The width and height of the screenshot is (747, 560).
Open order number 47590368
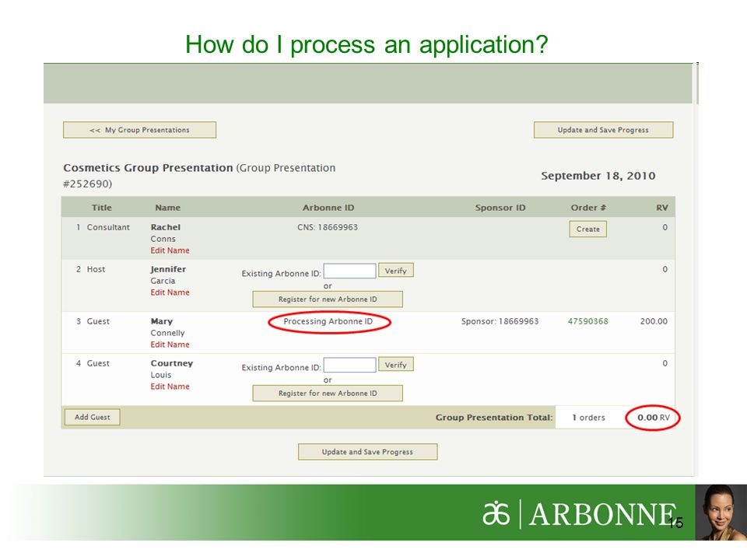pyautogui.click(x=588, y=321)
